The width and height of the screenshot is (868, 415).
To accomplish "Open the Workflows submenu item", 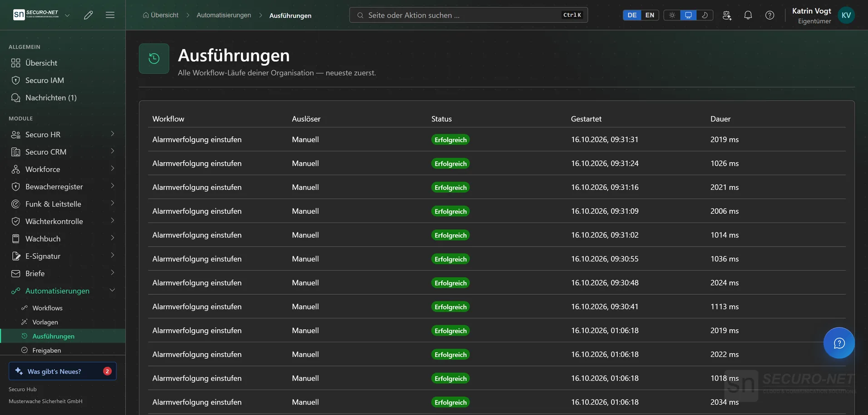I will [63, 308].
